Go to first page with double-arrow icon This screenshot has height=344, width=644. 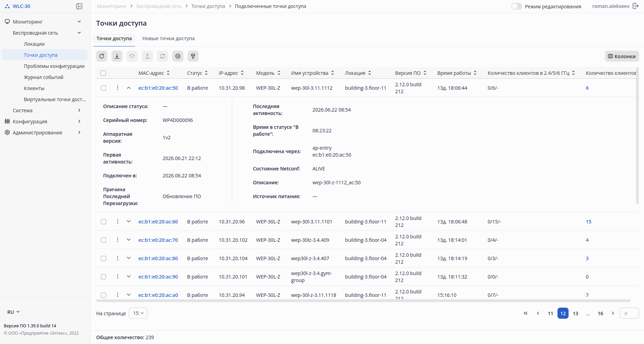coord(526,313)
